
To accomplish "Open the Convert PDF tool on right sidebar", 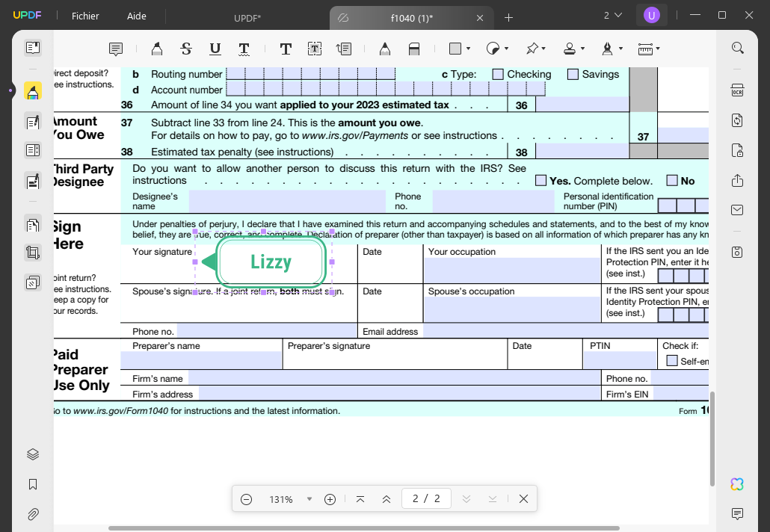I will tap(737, 120).
